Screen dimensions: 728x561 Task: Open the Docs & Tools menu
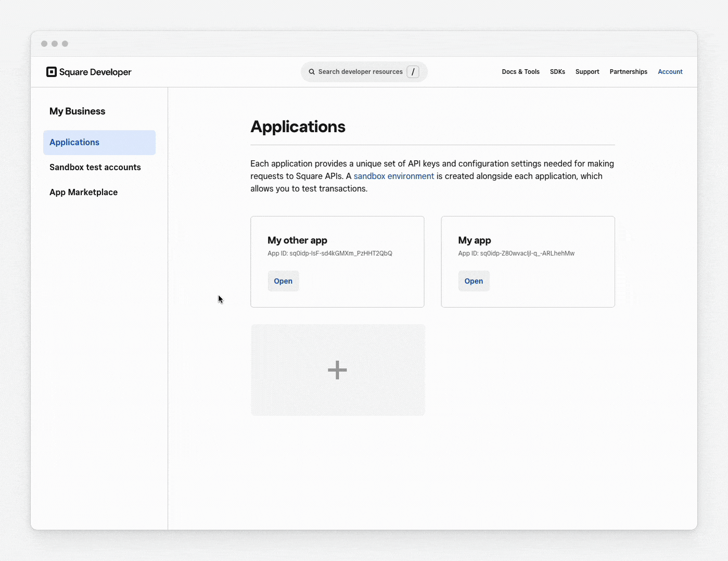520,72
